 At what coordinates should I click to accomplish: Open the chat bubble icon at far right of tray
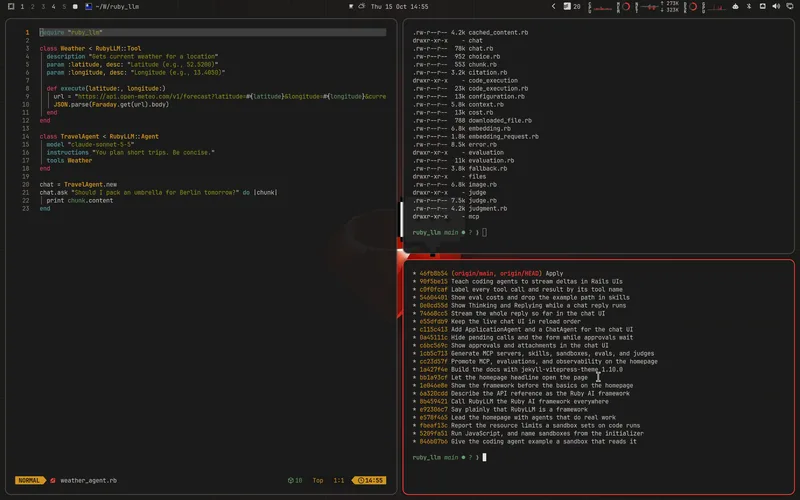[x=790, y=7]
